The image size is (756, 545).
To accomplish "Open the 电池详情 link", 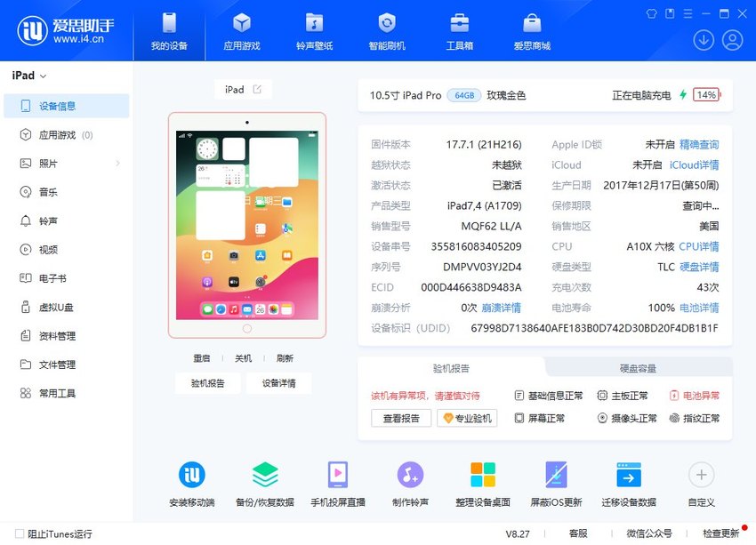I will click(699, 308).
